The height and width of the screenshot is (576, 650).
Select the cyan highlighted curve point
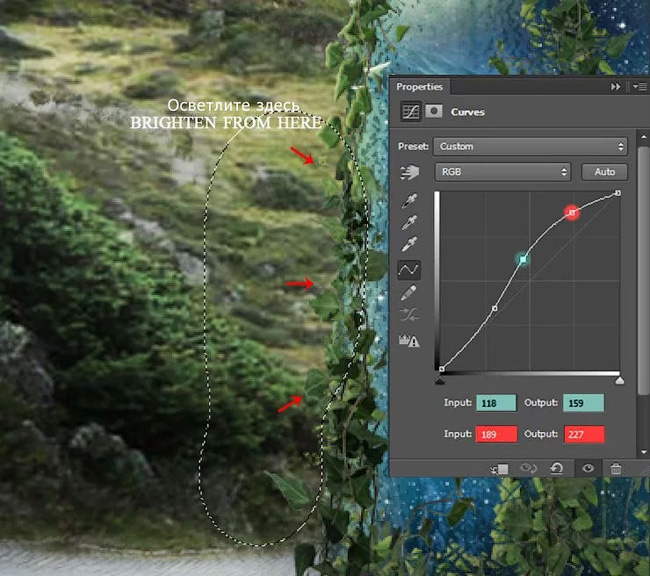[x=523, y=260]
